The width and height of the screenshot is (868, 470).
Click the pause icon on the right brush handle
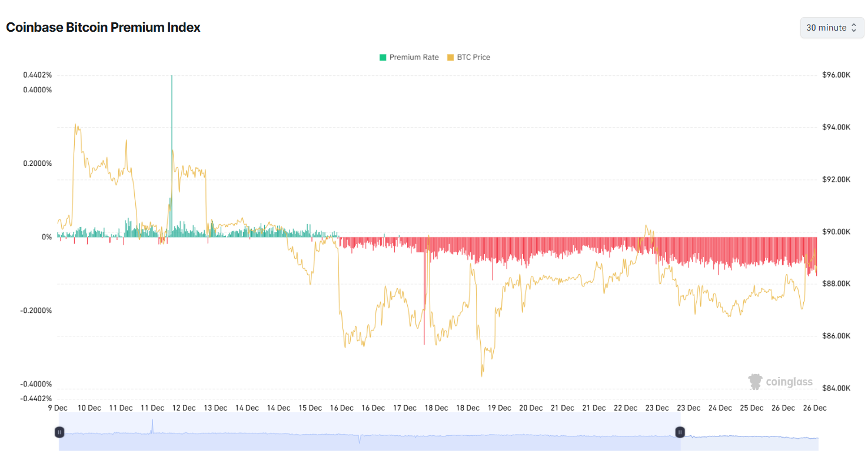tap(680, 432)
